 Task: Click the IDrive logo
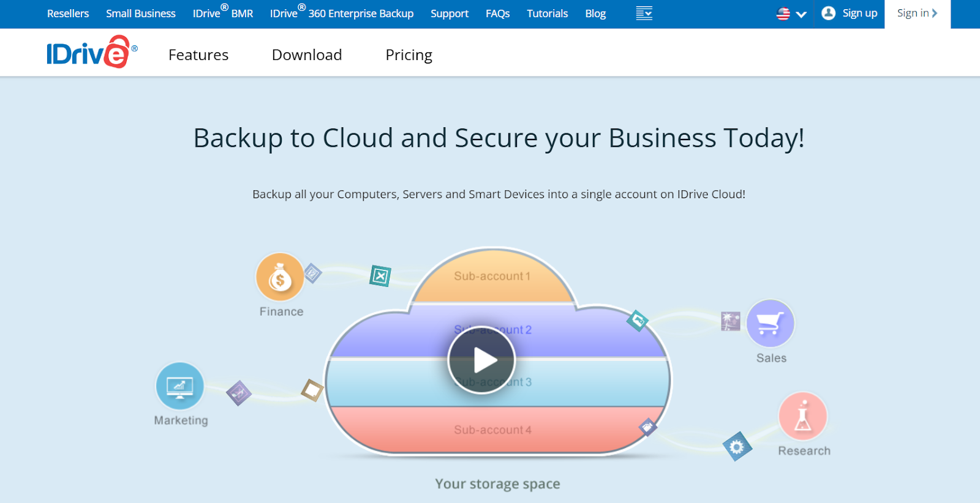coord(92,52)
